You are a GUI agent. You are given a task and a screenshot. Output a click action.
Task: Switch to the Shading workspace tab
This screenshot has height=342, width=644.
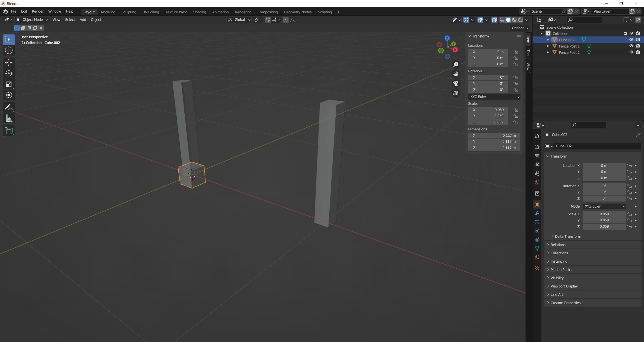click(x=199, y=12)
